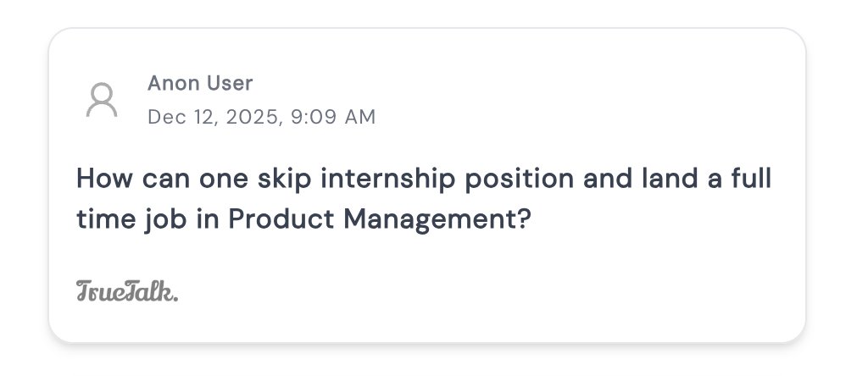Click "full" at the end of first line
The height and width of the screenshot is (376, 868).
coord(752,179)
